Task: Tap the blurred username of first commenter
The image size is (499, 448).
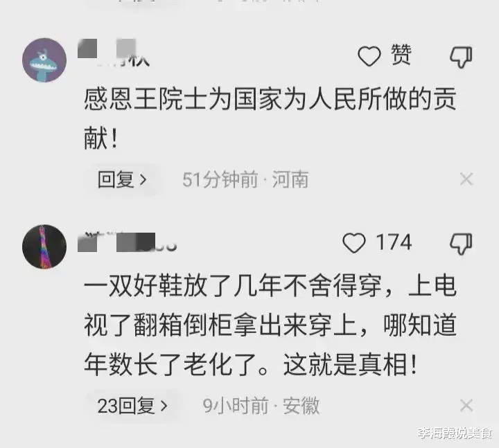Action: click(x=114, y=53)
